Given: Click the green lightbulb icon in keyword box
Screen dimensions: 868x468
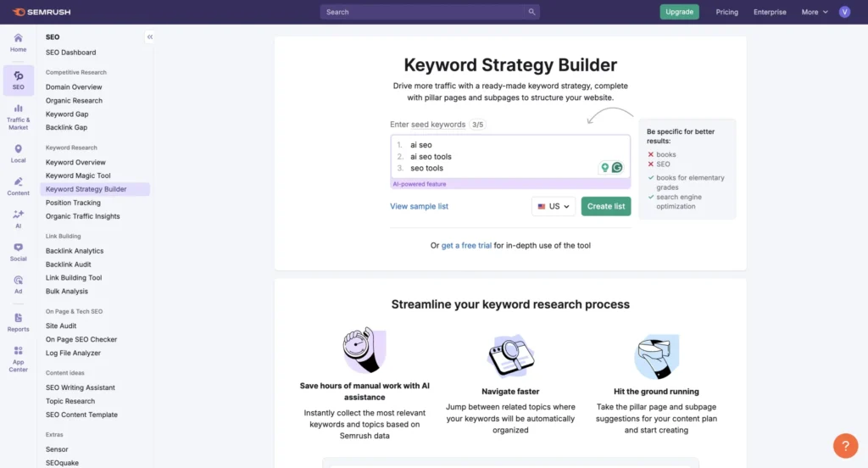Looking at the screenshot, I should tap(604, 167).
